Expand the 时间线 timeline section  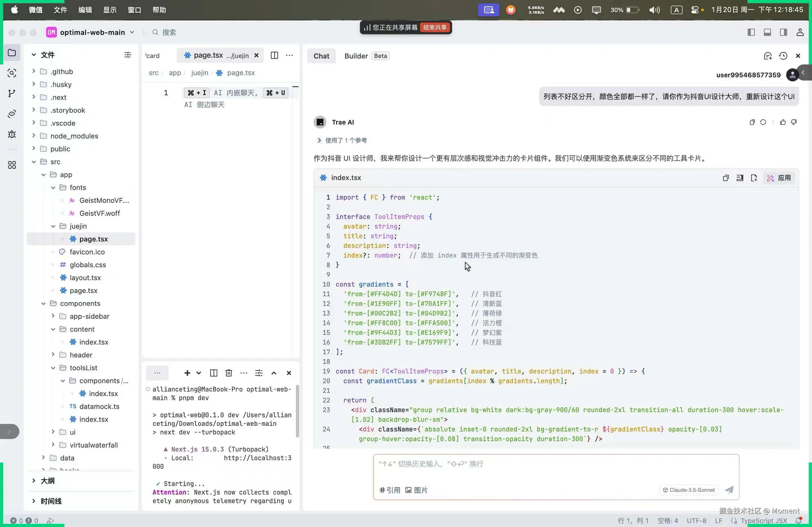coord(34,501)
